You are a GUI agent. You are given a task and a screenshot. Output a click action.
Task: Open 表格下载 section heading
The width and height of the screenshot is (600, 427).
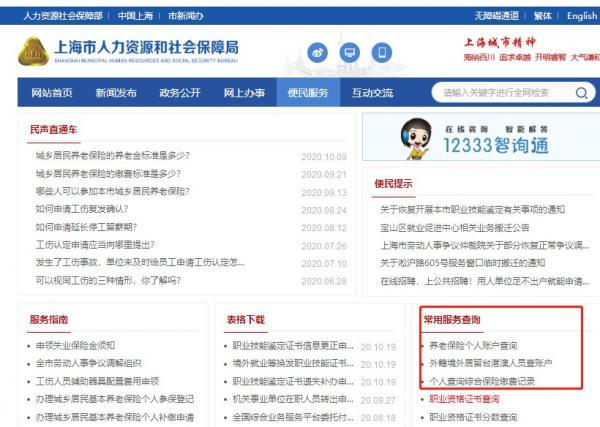pyautogui.click(x=246, y=319)
